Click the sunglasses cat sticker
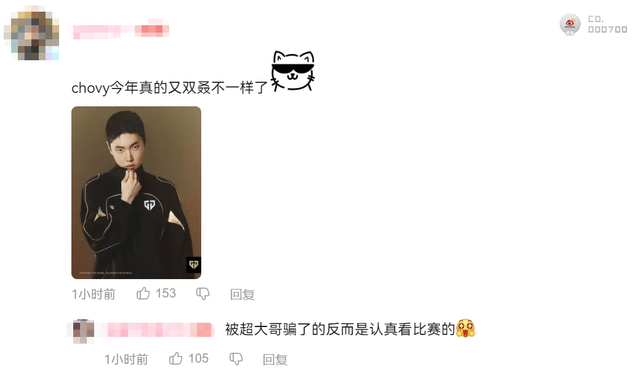This screenshot has height=375, width=640. click(293, 71)
